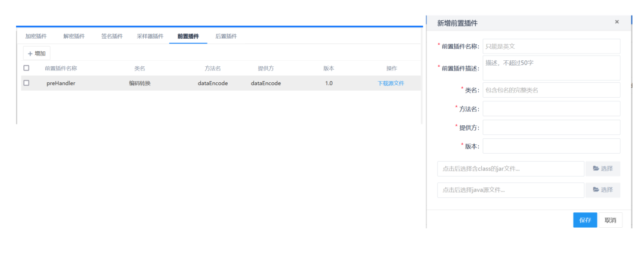Screen dimensions: 644x257
Task: Click 选择 button for java source file
Action: pos(602,190)
